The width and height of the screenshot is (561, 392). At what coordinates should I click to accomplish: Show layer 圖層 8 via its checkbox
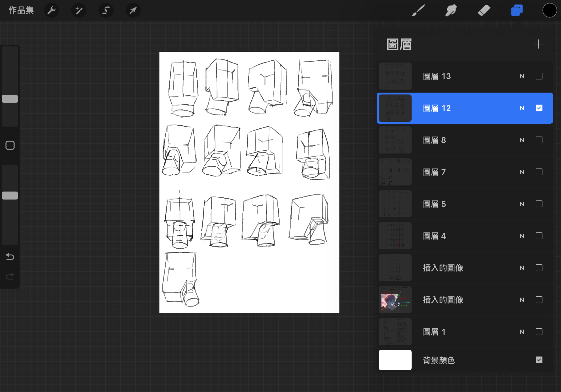click(x=539, y=140)
